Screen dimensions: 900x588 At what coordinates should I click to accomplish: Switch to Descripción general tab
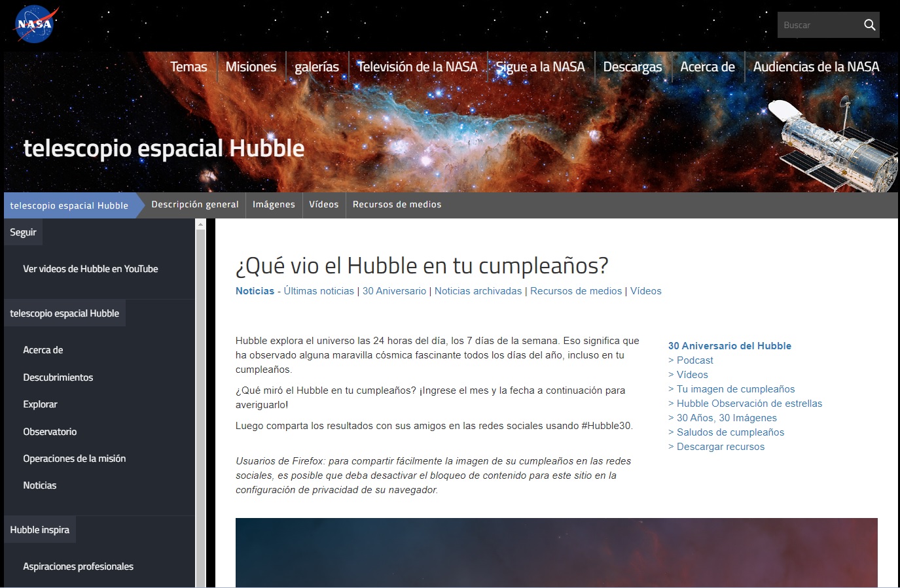point(195,205)
